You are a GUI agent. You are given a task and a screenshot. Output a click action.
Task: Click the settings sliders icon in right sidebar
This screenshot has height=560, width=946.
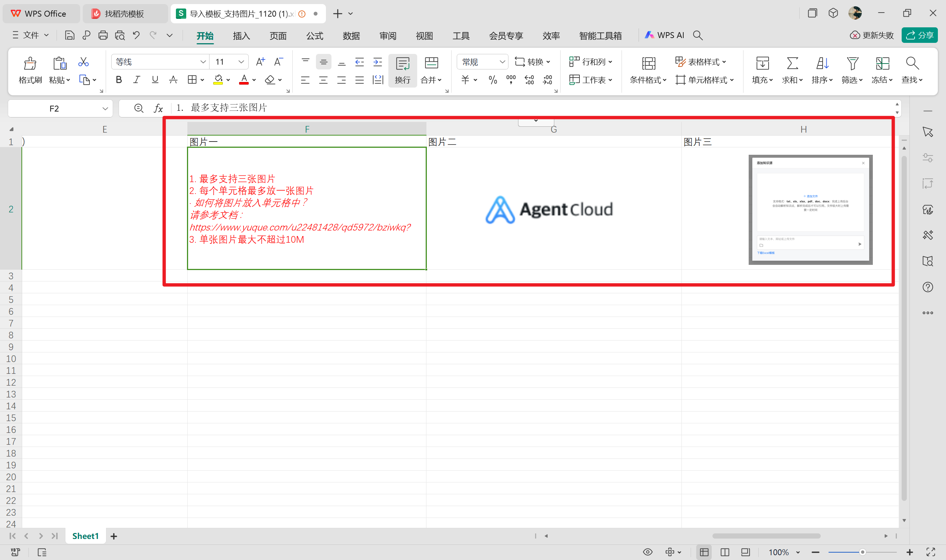[928, 158]
